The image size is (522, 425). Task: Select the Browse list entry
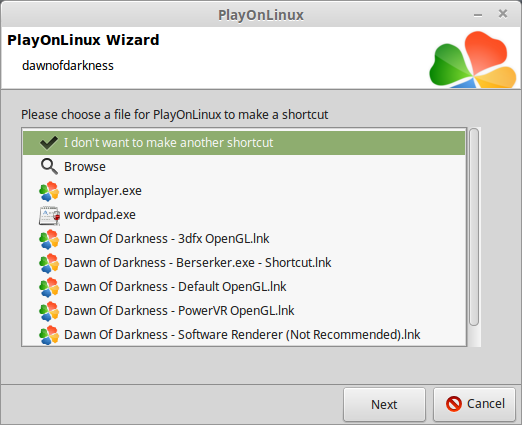pos(244,167)
